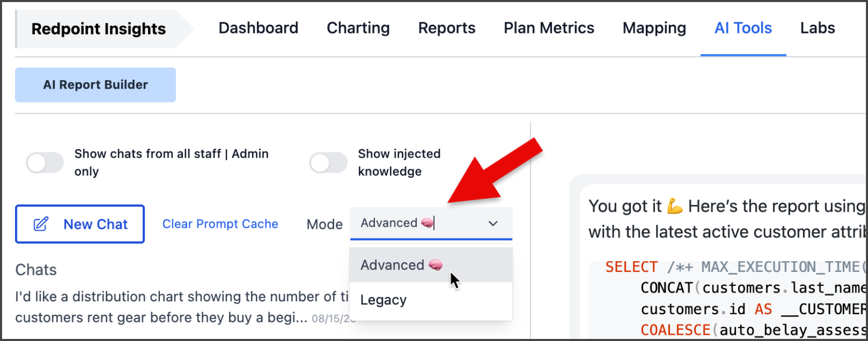This screenshot has height=341, width=868.
Task: Enable Show injected knowledge switch
Action: tap(329, 163)
